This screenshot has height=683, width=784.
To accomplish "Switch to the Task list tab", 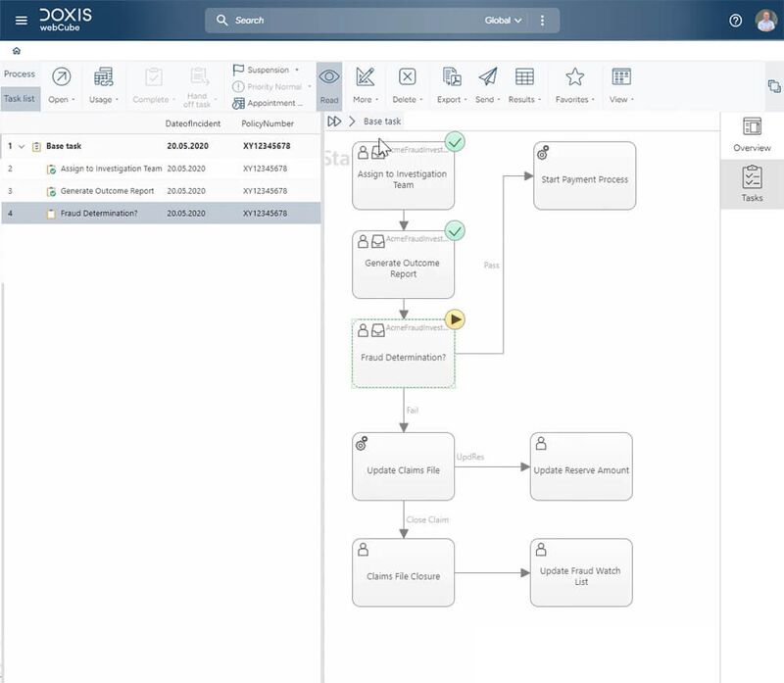I will point(19,99).
